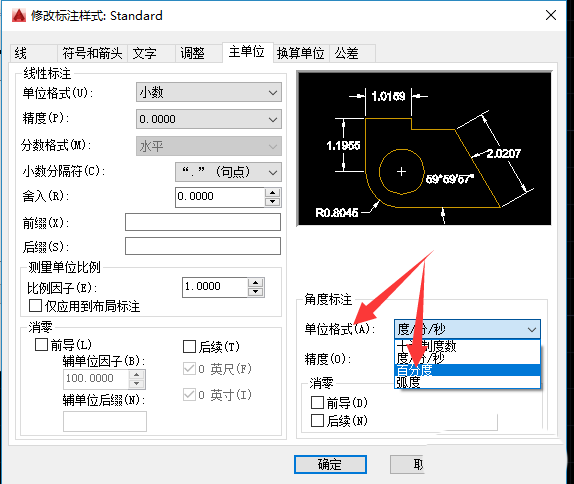574x484 pixels.
Task: Open the 换算单位 tab
Action: tap(301, 53)
